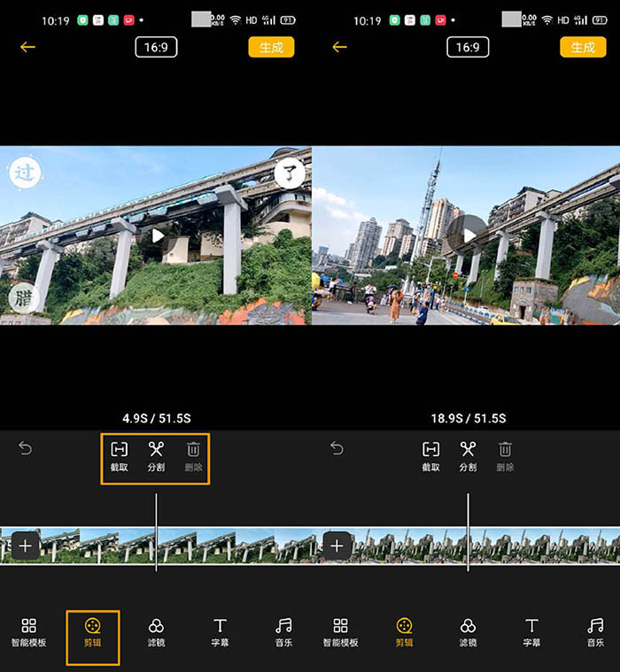Undo last edit in right screen

tap(337, 449)
